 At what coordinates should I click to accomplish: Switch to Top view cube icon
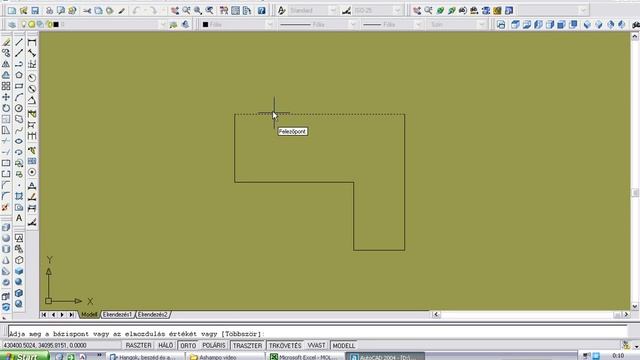pyautogui.click(x=515, y=25)
